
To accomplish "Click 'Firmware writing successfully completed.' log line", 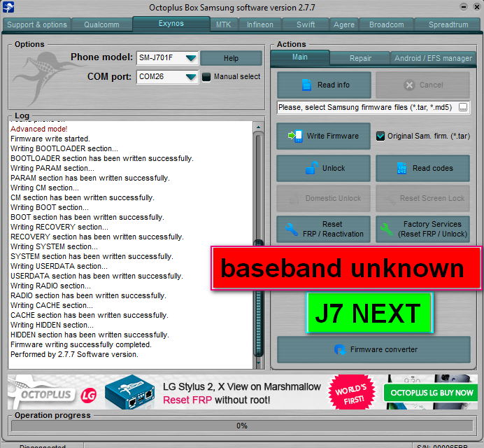I will (x=81, y=344).
